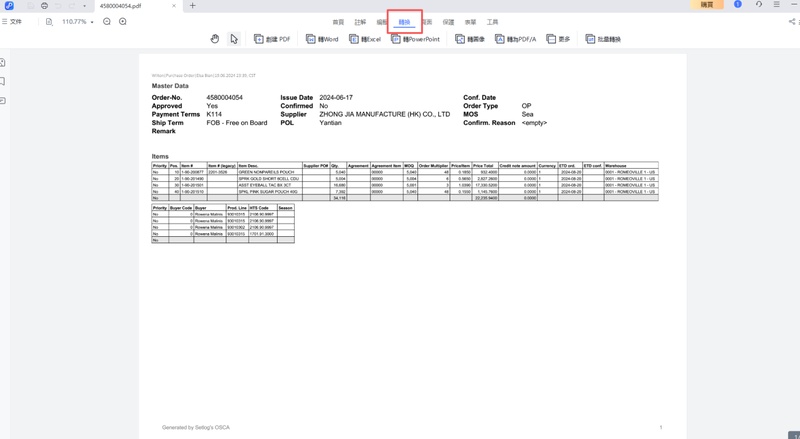Open the quick access toolbar dropdown arrow
Screen dimensions: 800x439
(85, 6)
